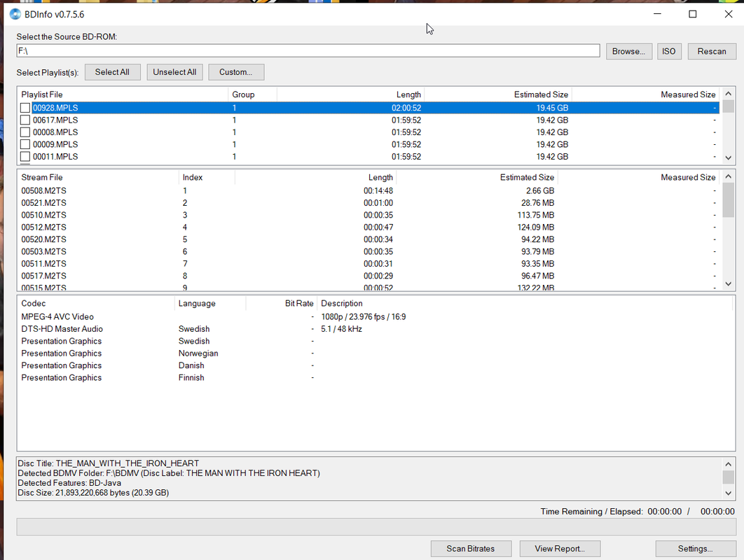Rescan the source disc
Viewport: 744px width, 560px height.
(x=712, y=51)
